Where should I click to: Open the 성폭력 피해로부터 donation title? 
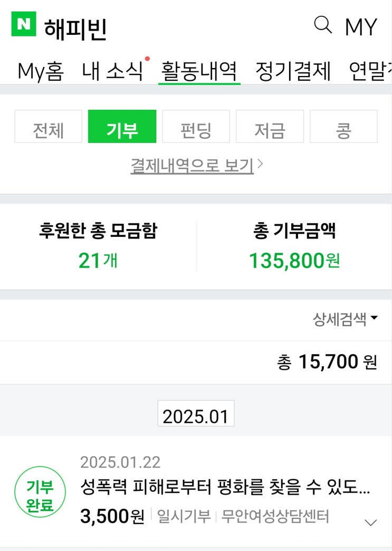point(225,488)
